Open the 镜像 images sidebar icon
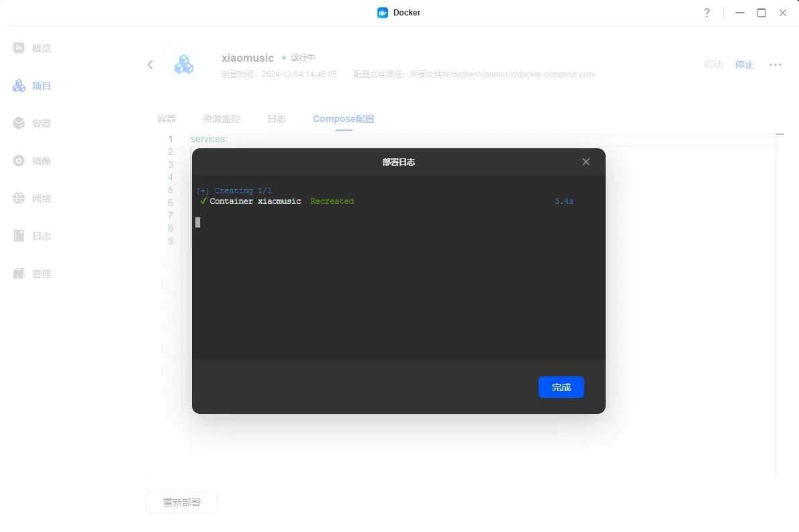Image resolution: width=799 pixels, height=532 pixels. [x=19, y=161]
